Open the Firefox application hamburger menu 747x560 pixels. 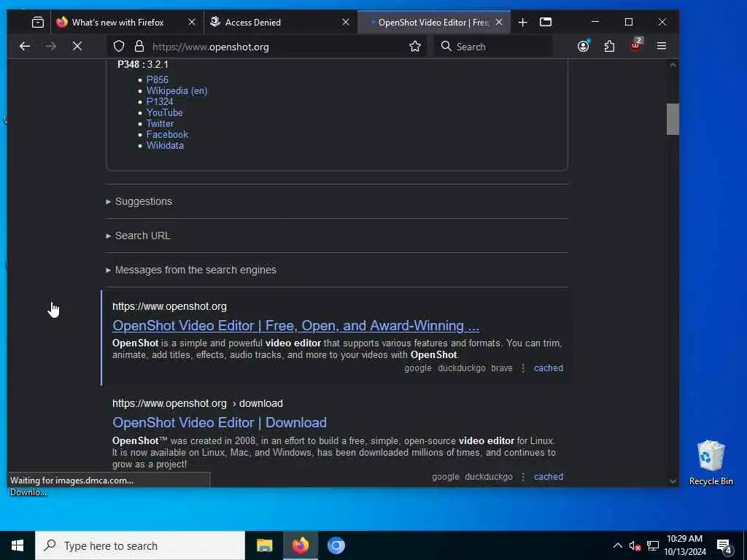click(661, 46)
